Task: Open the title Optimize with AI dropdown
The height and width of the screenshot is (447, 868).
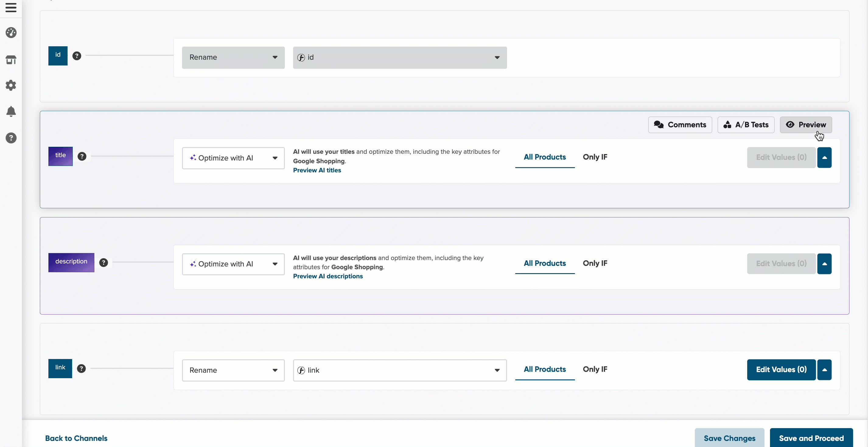Action: pos(233,158)
